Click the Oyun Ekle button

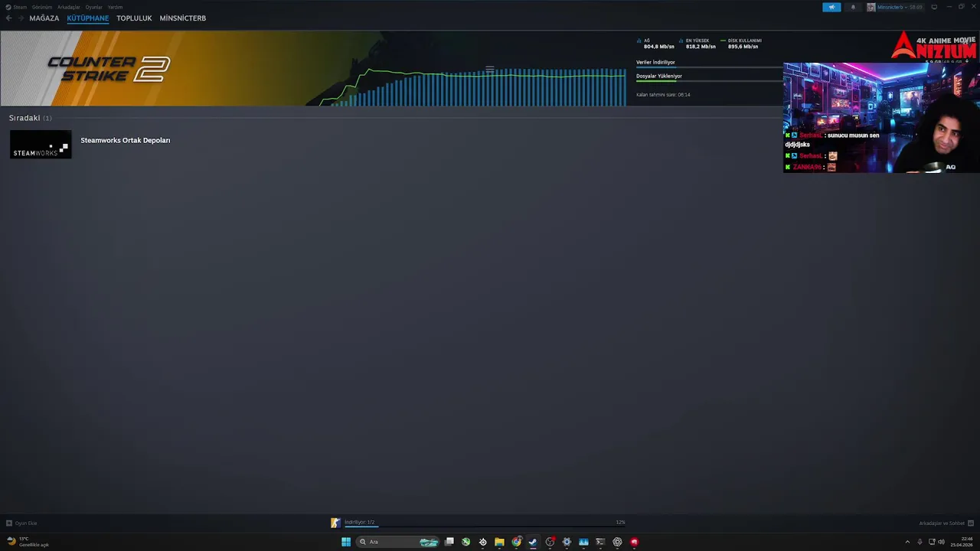[x=21, y=523]
